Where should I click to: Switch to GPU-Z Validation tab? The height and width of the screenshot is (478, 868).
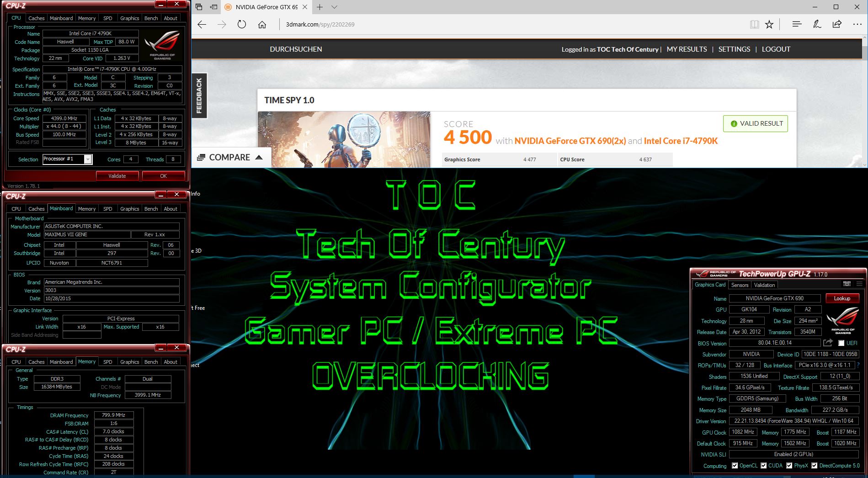point(764,285)
